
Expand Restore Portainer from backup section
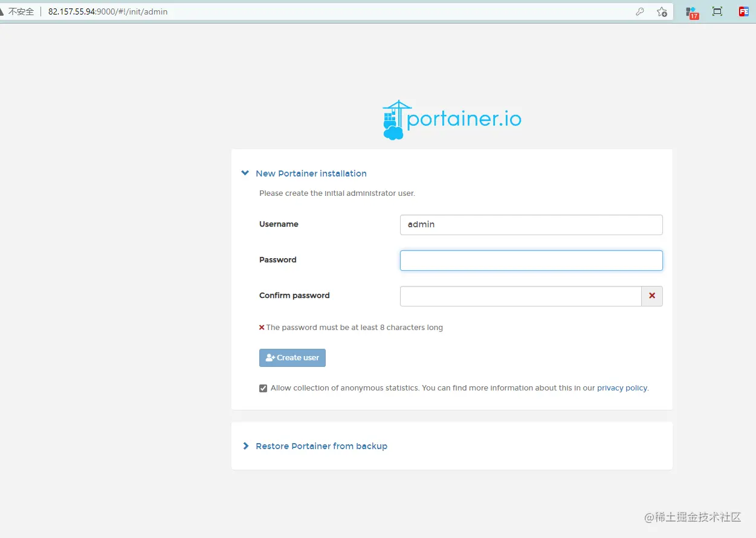coord(314,446)
